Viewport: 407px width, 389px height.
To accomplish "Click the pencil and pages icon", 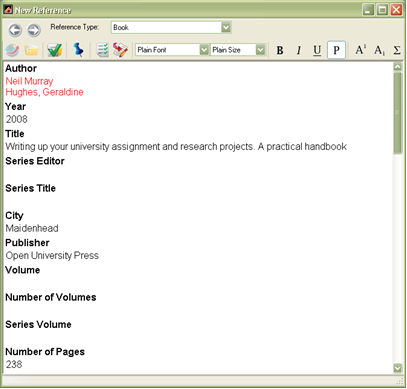I will tap(120, 50).
